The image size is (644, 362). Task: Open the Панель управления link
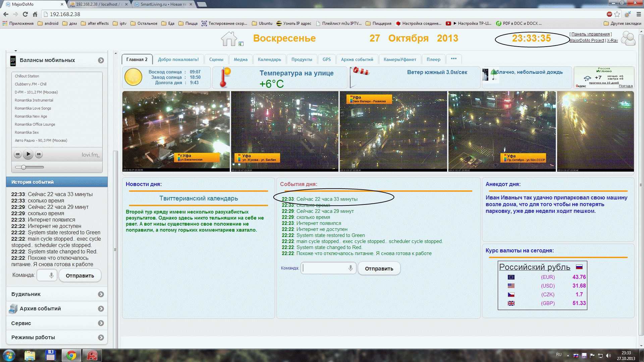click(x=590, y=34)
